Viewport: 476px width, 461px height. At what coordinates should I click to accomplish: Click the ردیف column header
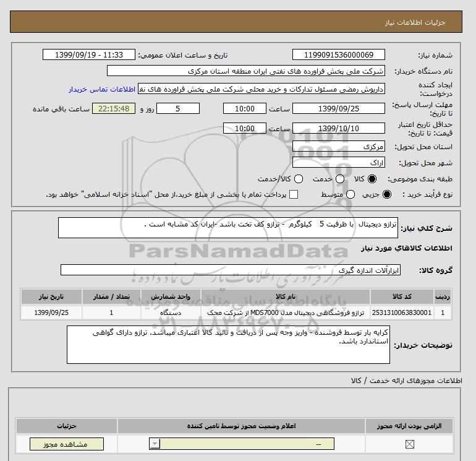(x=443, y=296)
